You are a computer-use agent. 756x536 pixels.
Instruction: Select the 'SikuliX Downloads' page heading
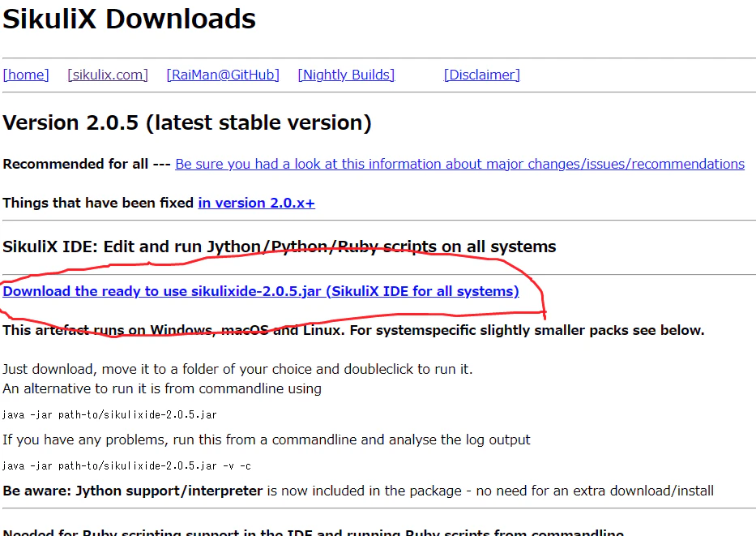[x=129, y=19]
